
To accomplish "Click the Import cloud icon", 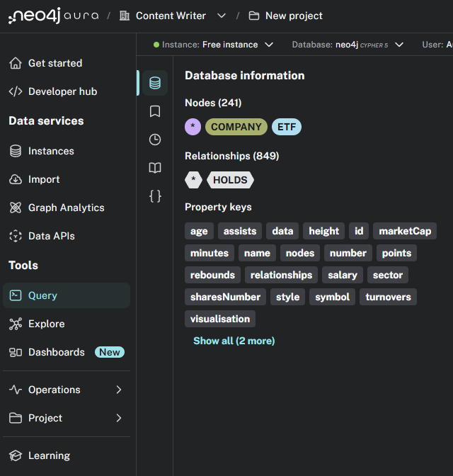I will pos(16,179).
